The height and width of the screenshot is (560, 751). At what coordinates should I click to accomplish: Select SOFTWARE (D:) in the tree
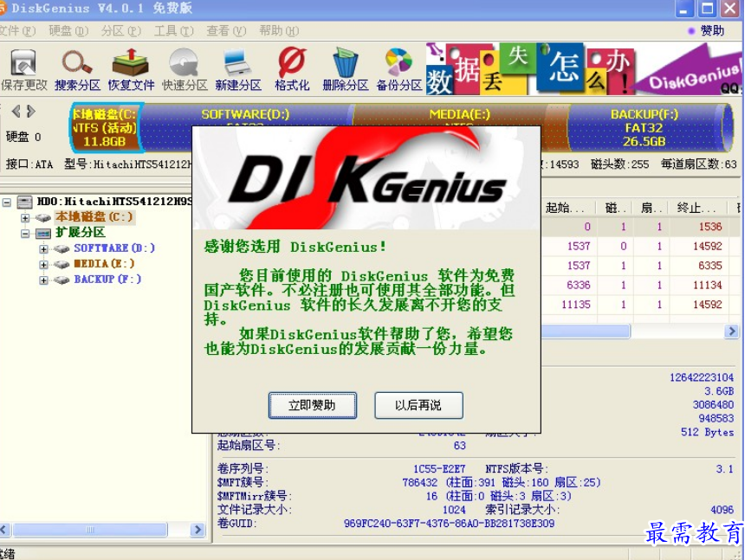pyautogui.click(x=114, y=248)
